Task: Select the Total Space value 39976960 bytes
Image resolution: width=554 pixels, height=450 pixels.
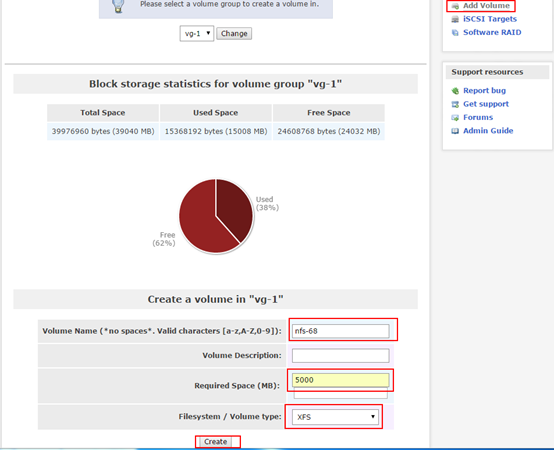Action: 103,131
